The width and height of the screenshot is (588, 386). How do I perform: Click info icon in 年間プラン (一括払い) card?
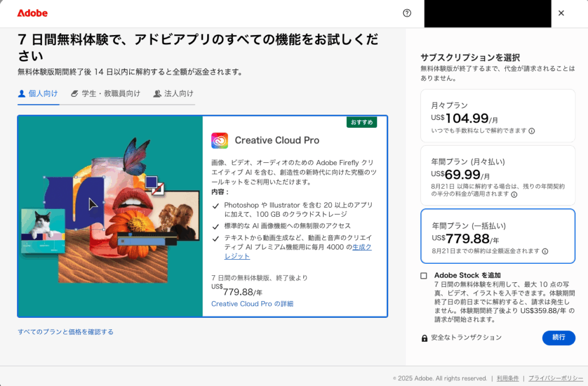545,251
